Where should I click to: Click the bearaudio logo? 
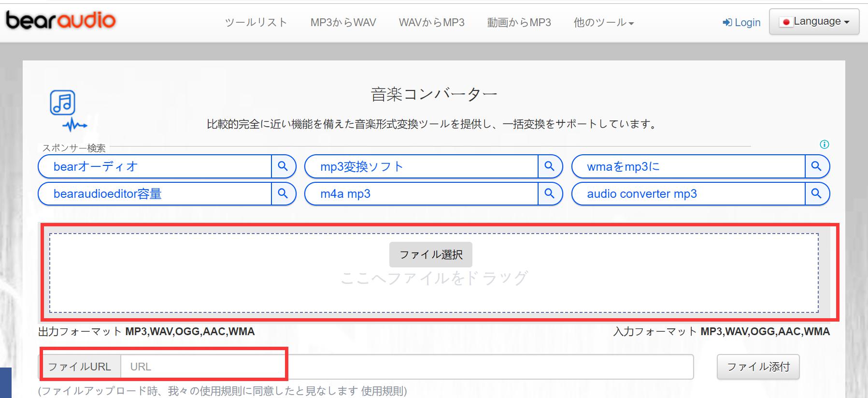60,20
